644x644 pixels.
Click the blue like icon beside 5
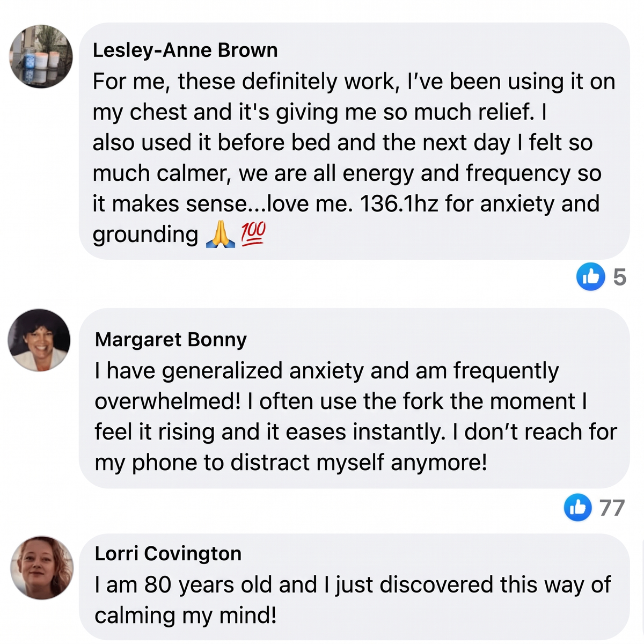591,276
